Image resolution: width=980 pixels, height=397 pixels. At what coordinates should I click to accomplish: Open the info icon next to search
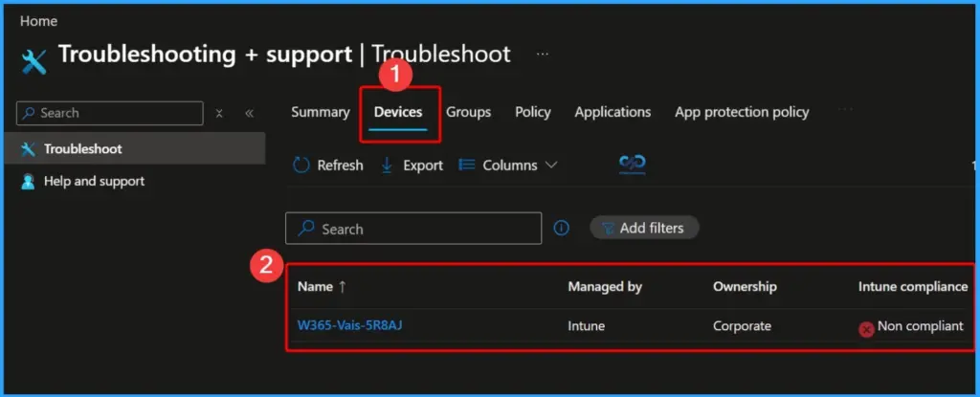(x=561, y=229)
